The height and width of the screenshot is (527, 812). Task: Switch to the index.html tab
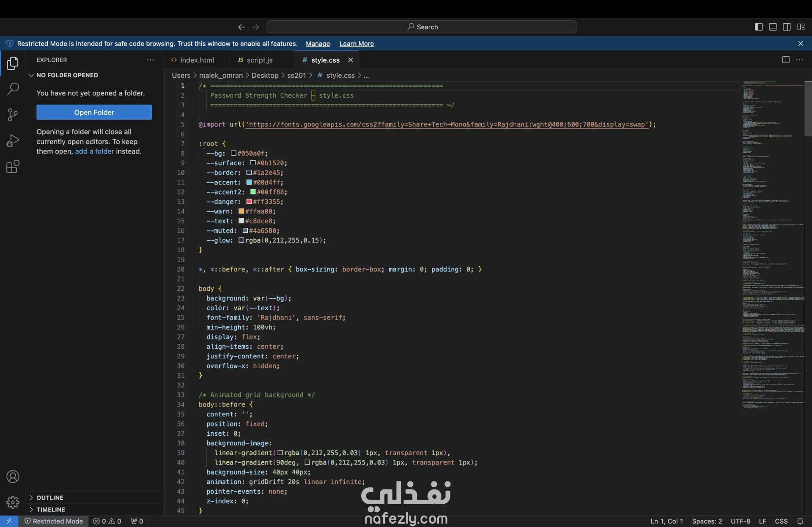[x=197, y=60]
